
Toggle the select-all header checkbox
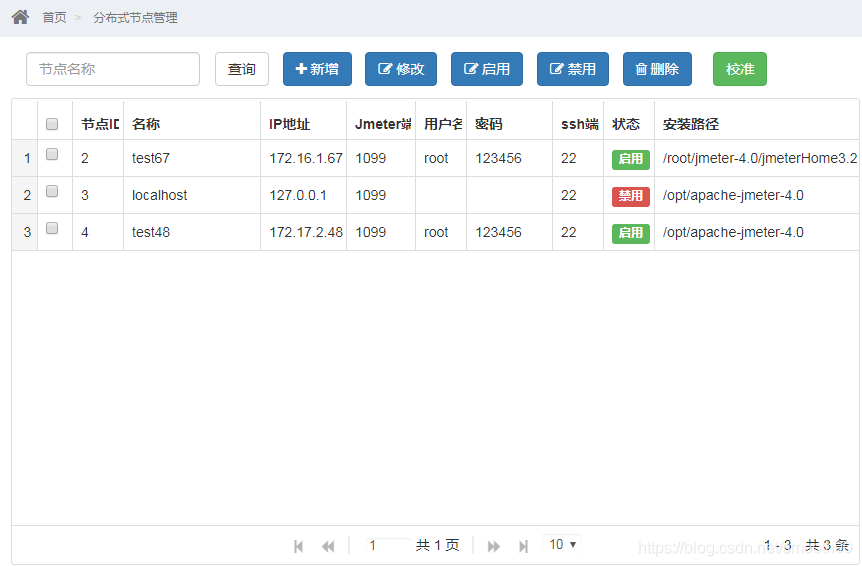52,124
